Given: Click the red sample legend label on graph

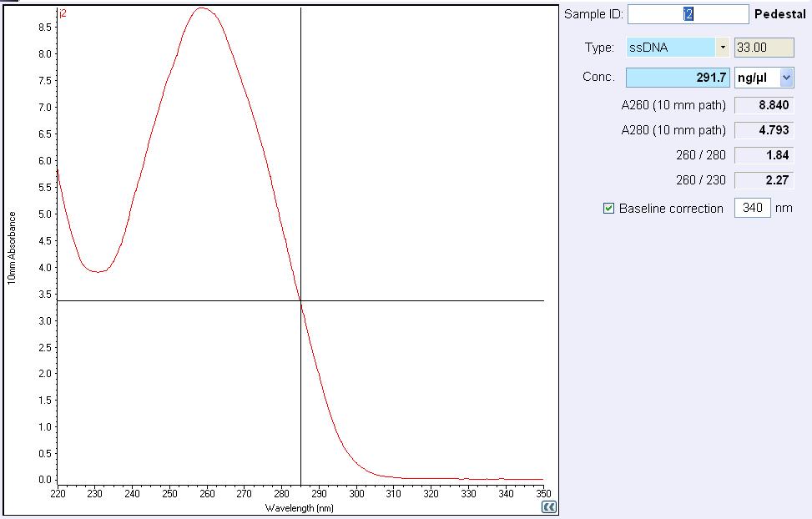Looking at the screenshot, I should [x=63, y=13].
